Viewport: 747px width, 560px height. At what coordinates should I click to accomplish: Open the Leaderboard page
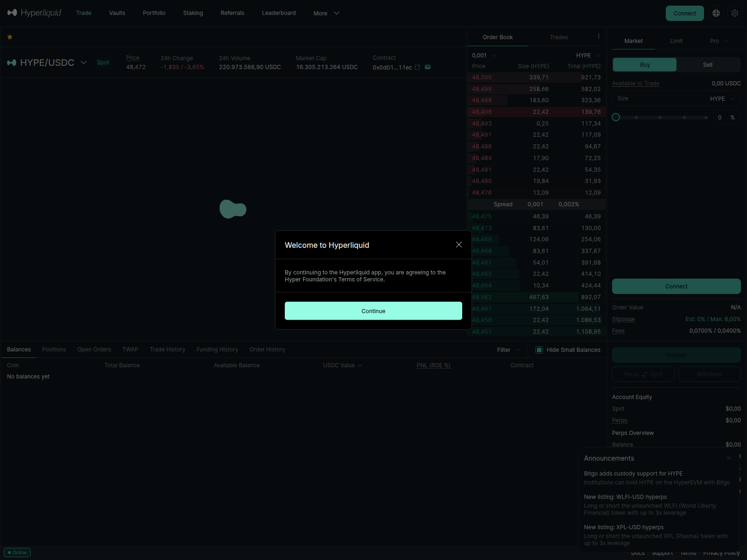click(x=279, y=13)
